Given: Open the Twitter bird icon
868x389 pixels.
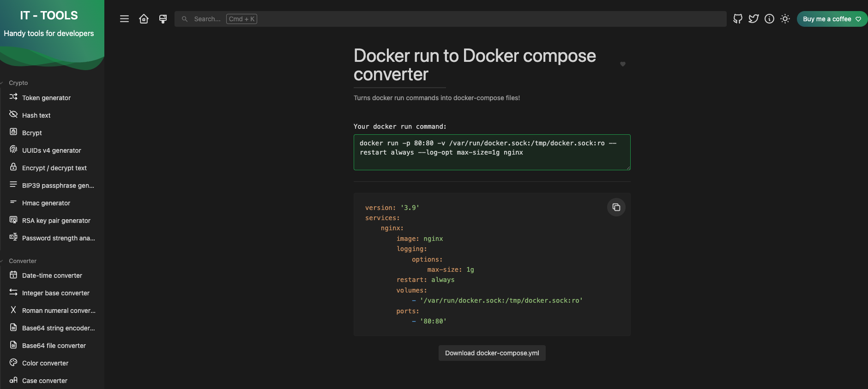Looking at the screenshot, I should coord(753,19).
